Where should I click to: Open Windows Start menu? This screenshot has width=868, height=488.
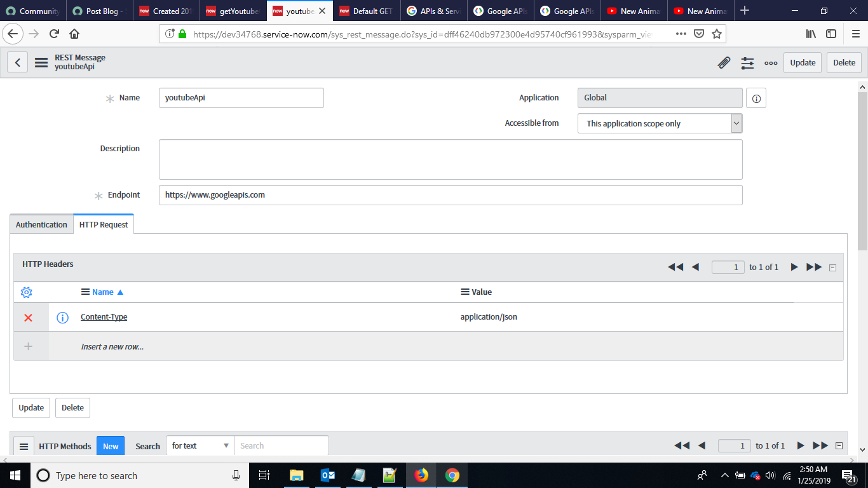coord(15,475)
